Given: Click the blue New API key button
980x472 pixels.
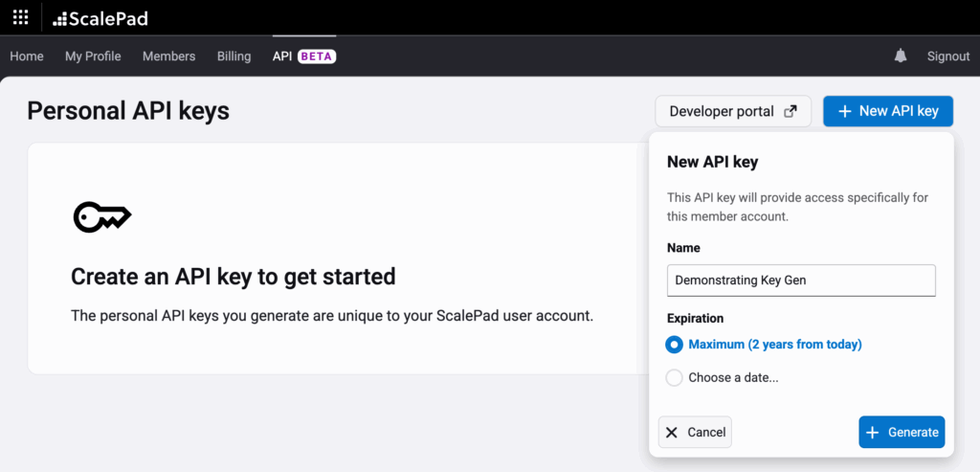Looking at the screenshot, I should click(x=888, y=111).
